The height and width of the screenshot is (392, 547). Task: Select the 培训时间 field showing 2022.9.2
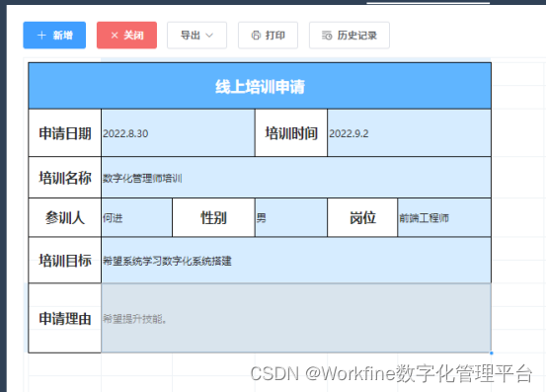click(409, 133)
